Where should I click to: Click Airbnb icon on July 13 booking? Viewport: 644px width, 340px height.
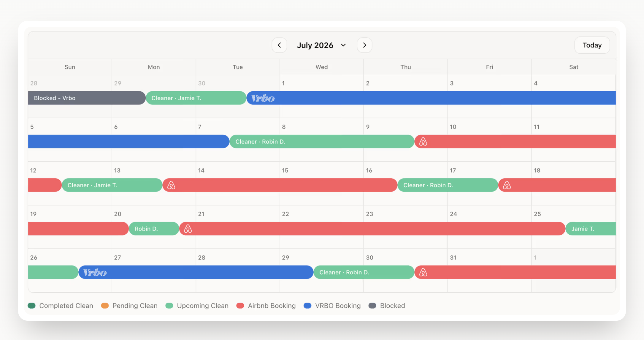[x=171, y=185]
